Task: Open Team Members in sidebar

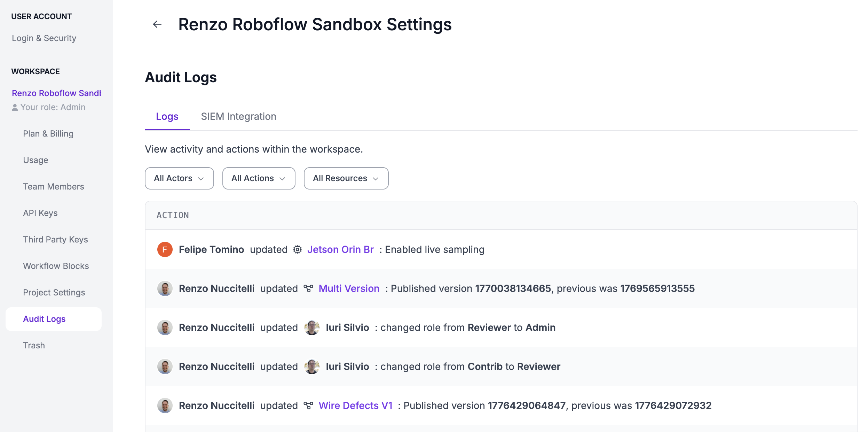Action: tap(54, 187)
